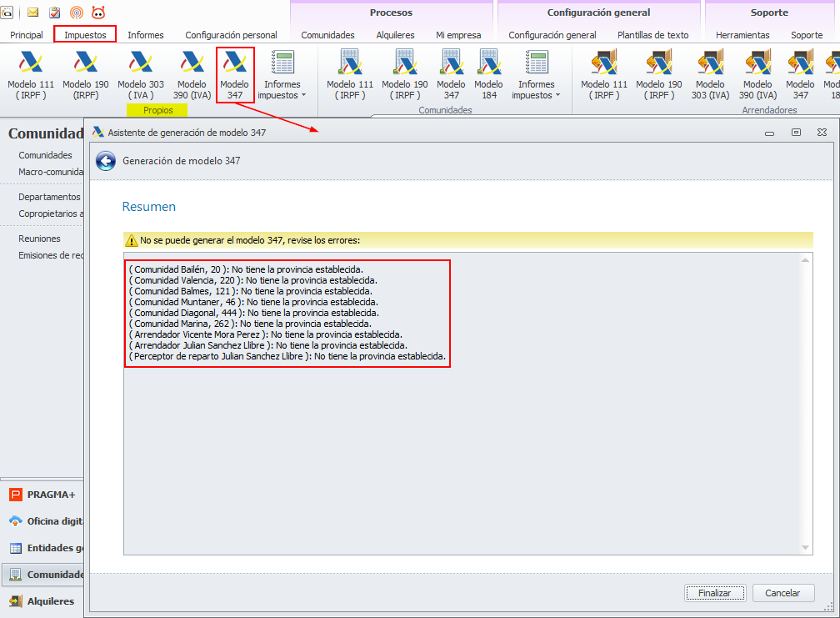Image resolution: width=840 pixels, height=618 pixels.
Task: Open the Alquileres ribbon tab
Action: pos(395,35)
